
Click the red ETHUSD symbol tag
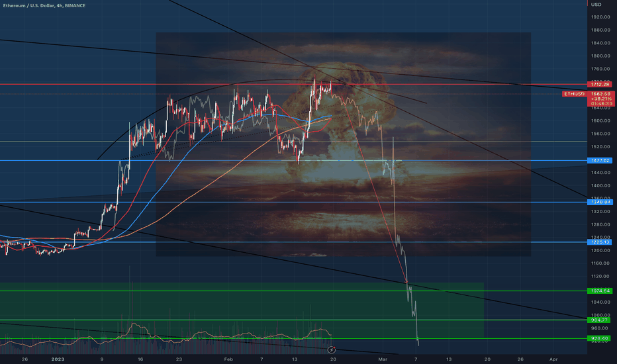[574, 94]
